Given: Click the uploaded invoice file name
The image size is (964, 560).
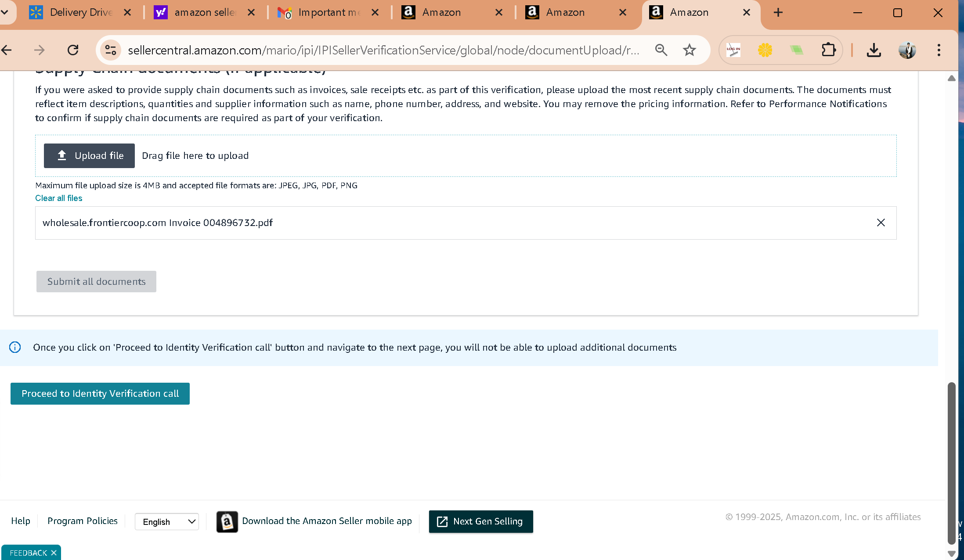Looking at the screenshot, I should coord(158,223).
